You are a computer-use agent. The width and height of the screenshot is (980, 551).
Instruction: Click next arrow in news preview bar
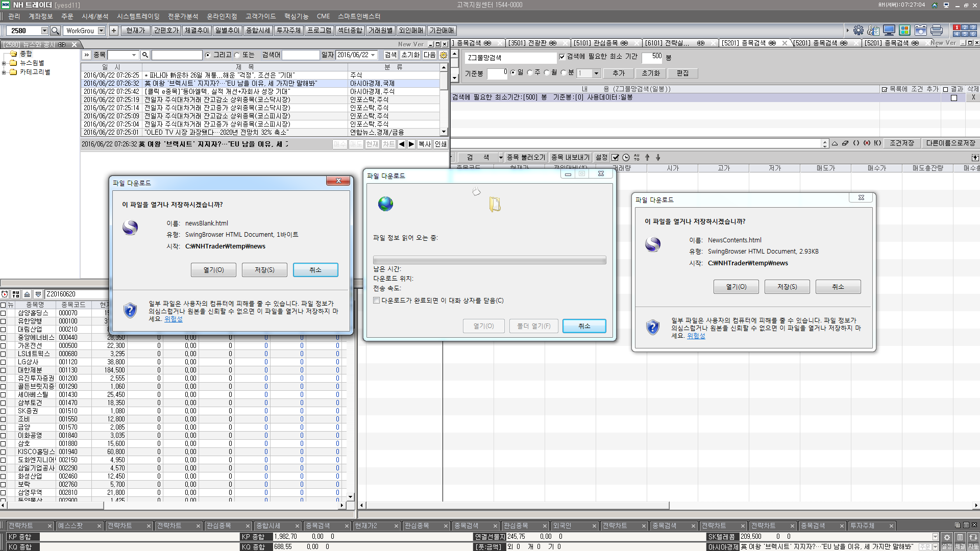pyautogui.click(x=411, y=144)
